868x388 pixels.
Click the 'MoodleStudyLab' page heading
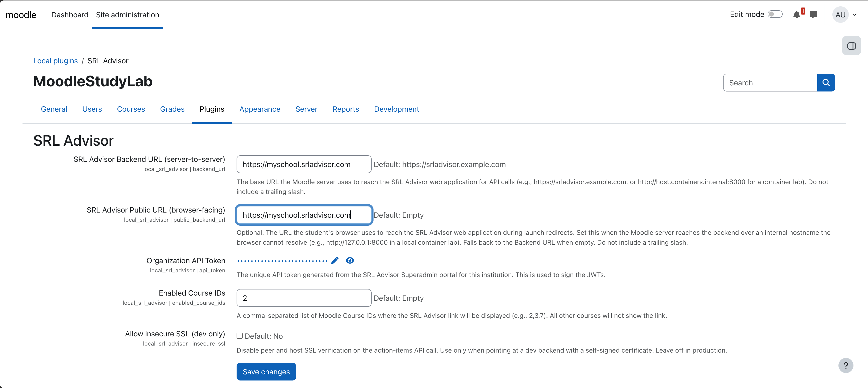pos(93,81)
